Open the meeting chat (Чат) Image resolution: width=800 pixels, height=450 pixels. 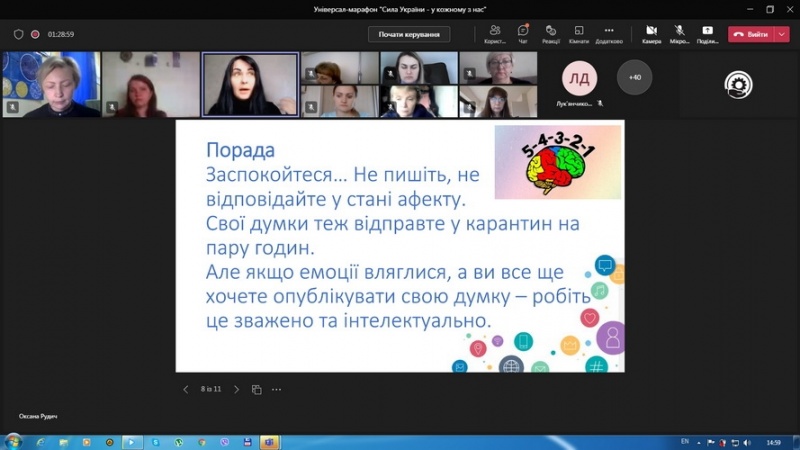[523, 33]
